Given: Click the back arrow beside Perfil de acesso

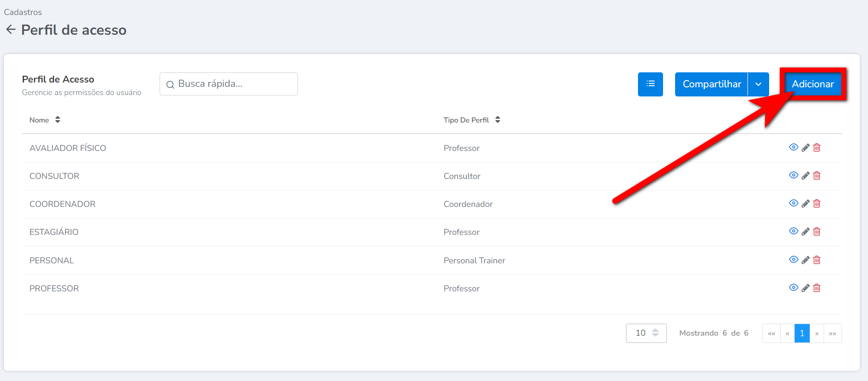Looking at the screenshot, I should tap(11, 30).
